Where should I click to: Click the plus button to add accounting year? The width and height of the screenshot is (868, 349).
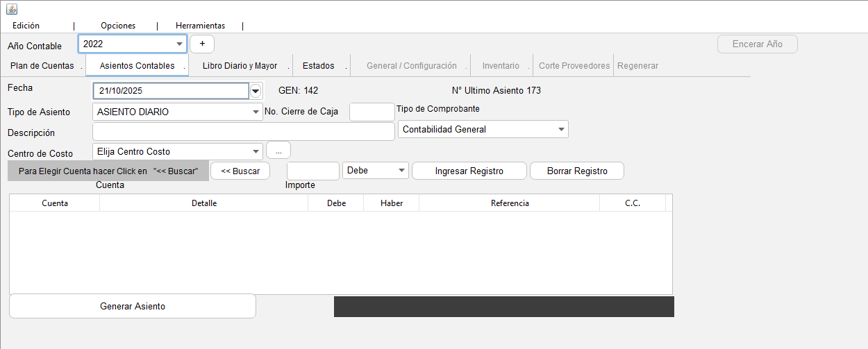tap(202, 44)
